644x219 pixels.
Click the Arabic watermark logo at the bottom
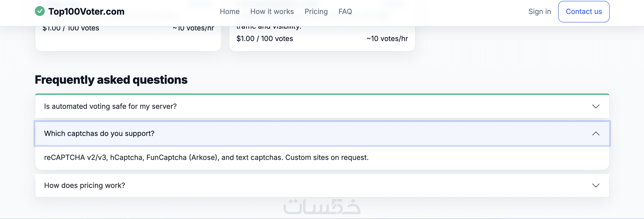click(x=322, y=207)
